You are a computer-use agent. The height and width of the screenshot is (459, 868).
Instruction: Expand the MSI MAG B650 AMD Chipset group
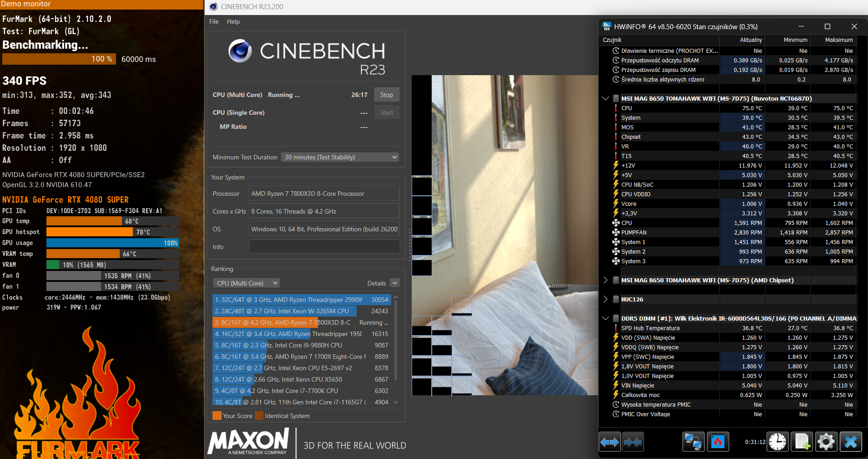(x=606, y=280)
